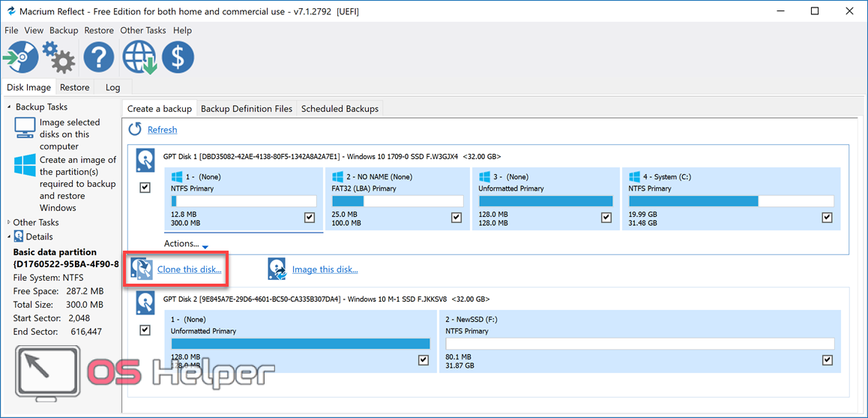
Task: Switch to the Backup Definition Files tab
Action: [x=247, y=109]
